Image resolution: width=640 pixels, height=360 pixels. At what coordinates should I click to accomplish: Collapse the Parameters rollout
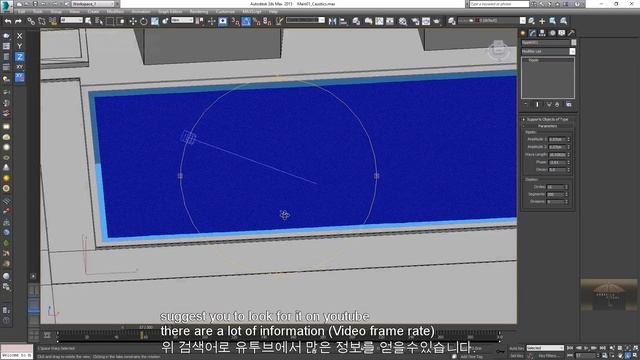tap(547, 126)
